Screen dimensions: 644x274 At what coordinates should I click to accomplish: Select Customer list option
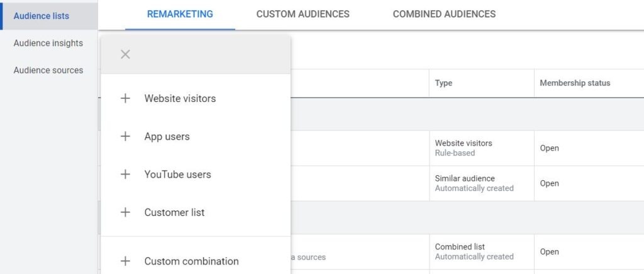click(174, 212)
